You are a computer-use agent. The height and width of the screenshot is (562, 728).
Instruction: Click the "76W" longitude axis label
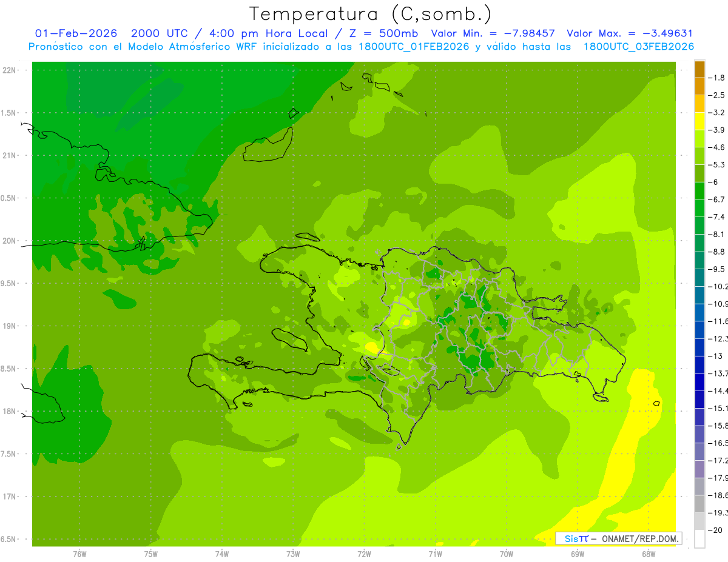[x=79, y=554]
